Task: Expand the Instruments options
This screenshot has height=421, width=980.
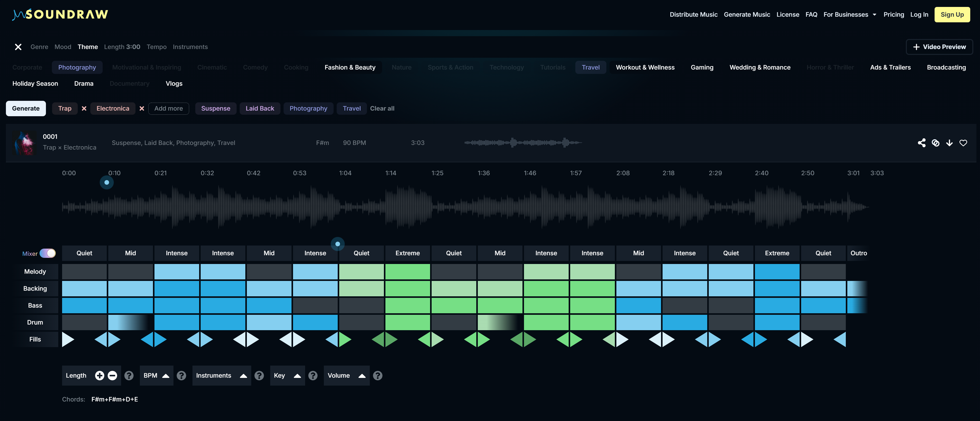Action: 244,375
